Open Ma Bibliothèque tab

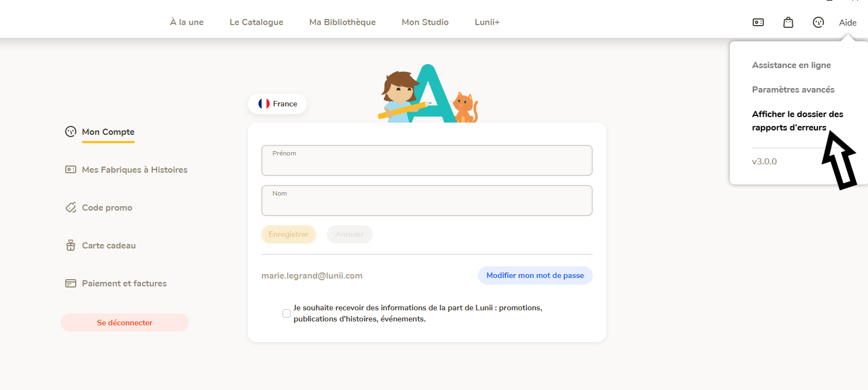(x=343, y=22)
